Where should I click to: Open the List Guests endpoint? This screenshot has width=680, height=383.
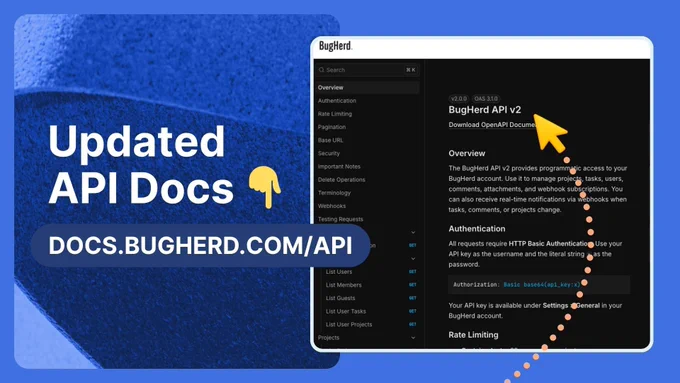point(340,298)
